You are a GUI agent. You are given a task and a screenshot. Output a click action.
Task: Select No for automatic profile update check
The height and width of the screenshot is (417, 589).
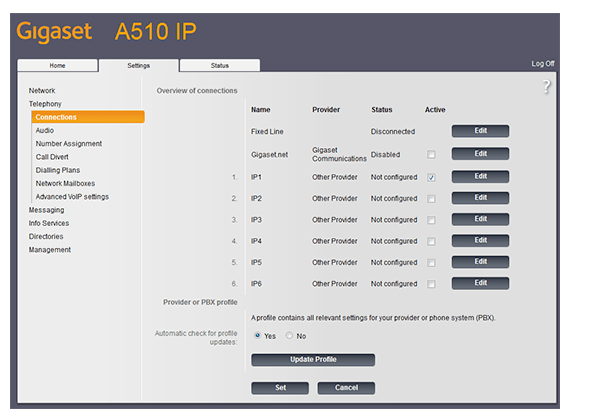click(x=289, y=335)
